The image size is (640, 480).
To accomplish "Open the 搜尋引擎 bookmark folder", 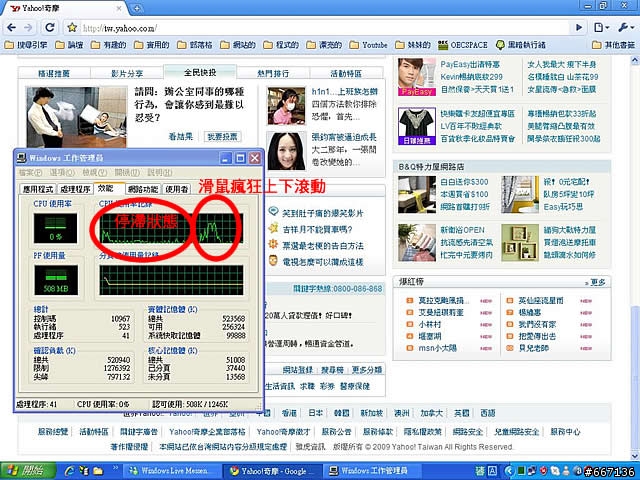I will [x=25, y=45].
